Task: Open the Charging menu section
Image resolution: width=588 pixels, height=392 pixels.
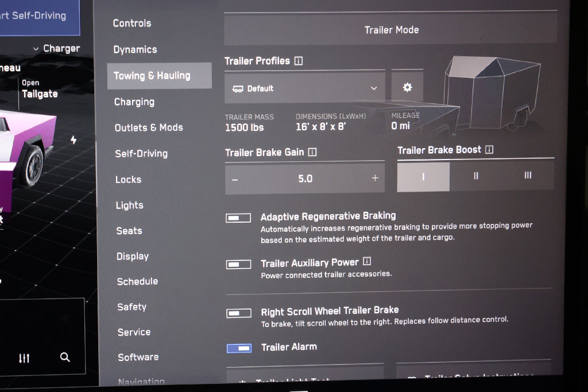Action: [x=134, y=102]
